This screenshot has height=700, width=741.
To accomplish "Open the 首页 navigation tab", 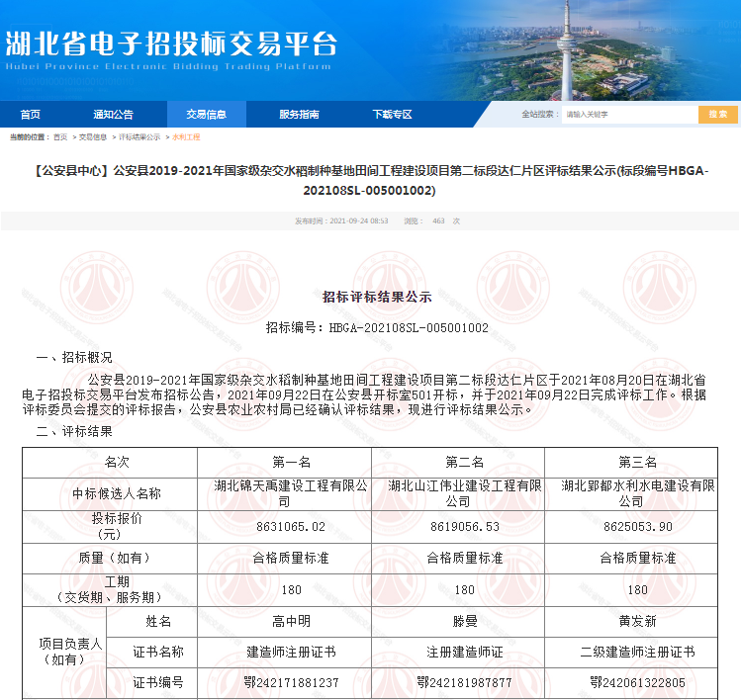I will (x=31, y=115).
